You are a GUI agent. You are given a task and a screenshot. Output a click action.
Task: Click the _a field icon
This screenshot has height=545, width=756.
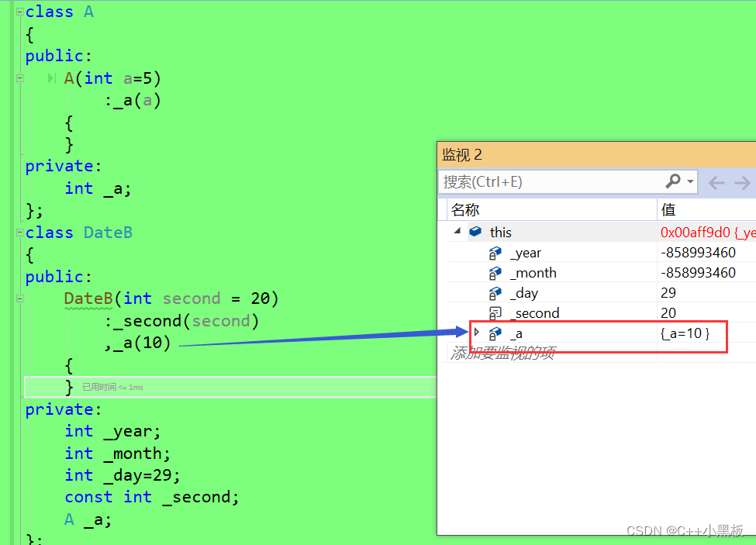click(495, 333)
